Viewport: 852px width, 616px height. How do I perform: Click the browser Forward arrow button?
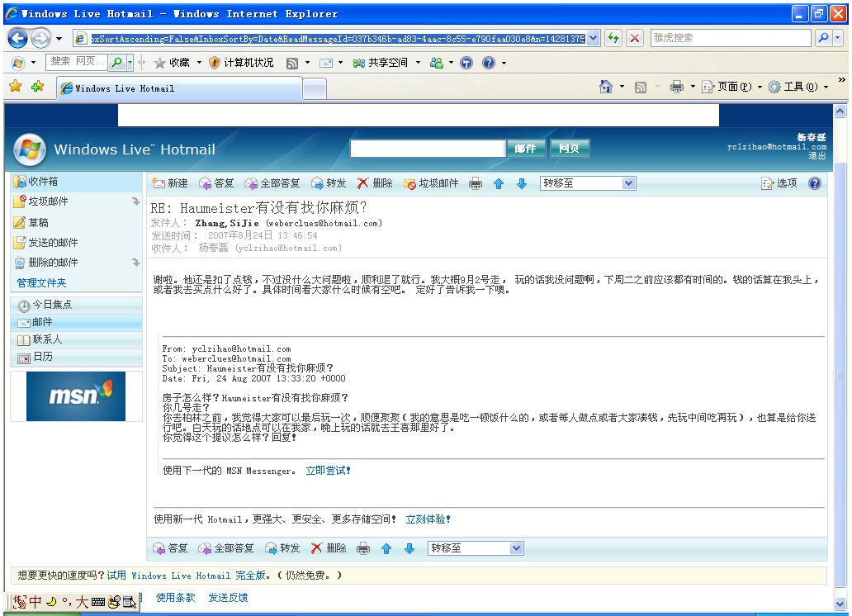40,38
